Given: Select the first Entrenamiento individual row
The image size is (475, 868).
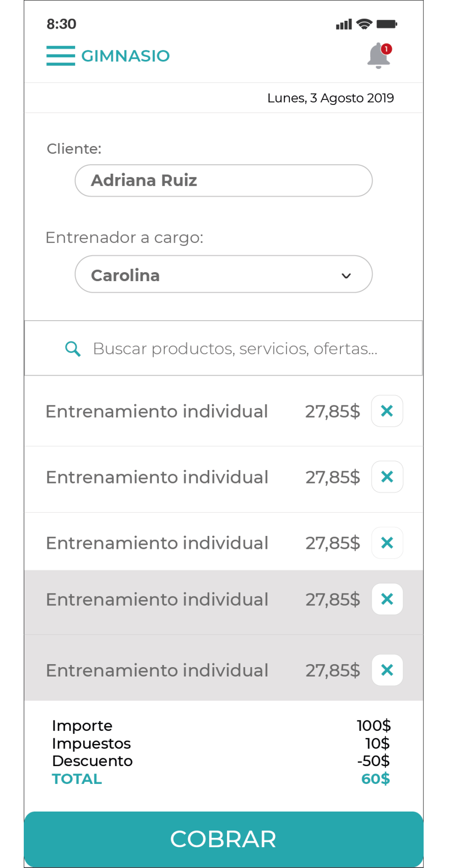Looking at the screenshot, I should coord(157,411).
